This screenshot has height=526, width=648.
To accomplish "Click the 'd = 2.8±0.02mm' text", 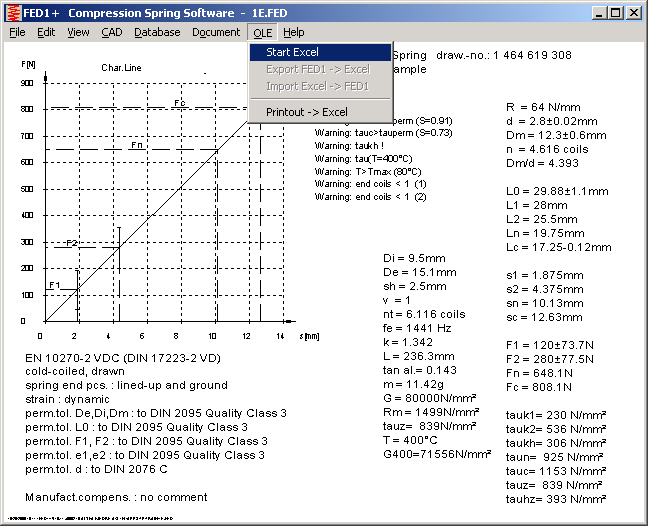I will click(x=552, y=121).
